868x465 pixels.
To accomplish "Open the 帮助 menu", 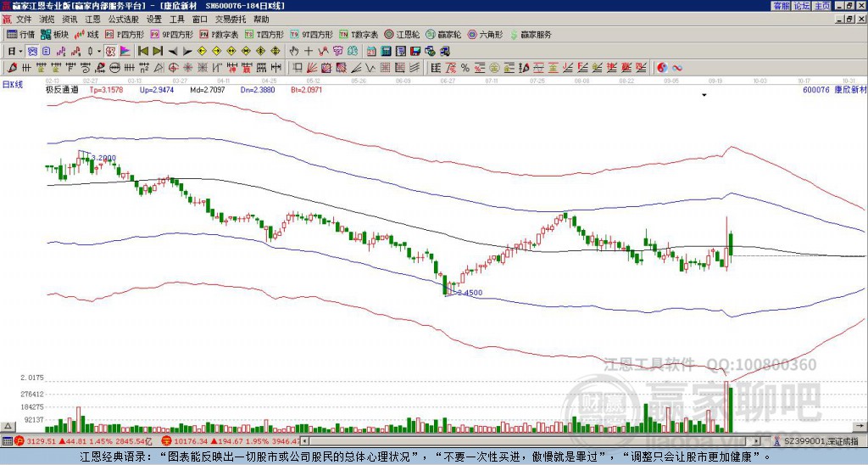I will [x=261, y=20].
